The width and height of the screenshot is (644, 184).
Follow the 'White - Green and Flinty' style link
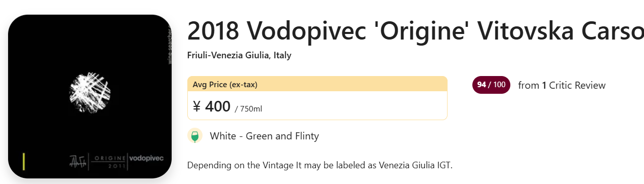click(264, 136)
